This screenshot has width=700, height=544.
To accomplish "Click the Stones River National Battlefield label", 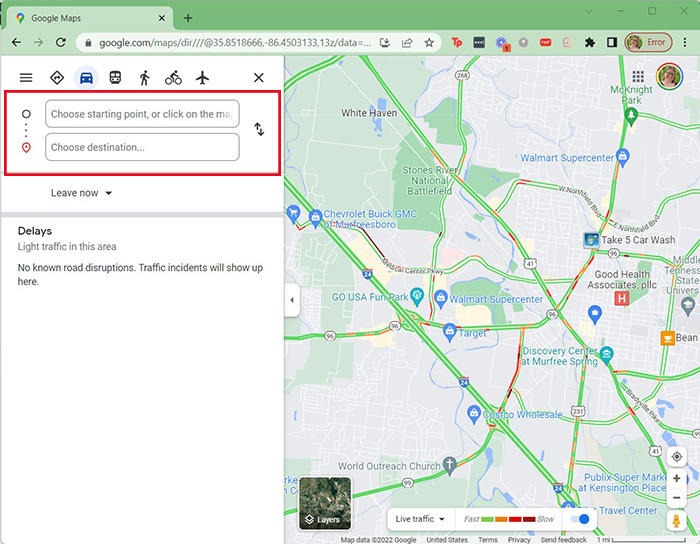I will pyautogui.click(x=429, y=180).
